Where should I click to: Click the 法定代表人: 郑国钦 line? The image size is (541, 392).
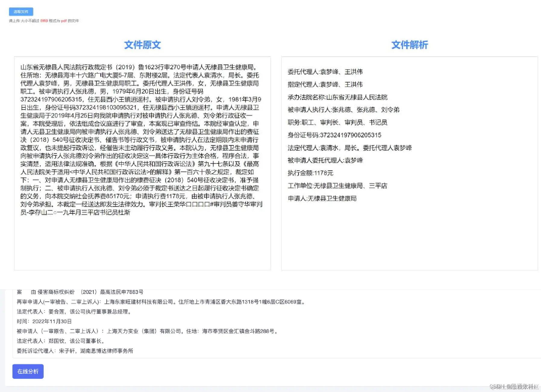pyautogui.click(x=61, y=341)
